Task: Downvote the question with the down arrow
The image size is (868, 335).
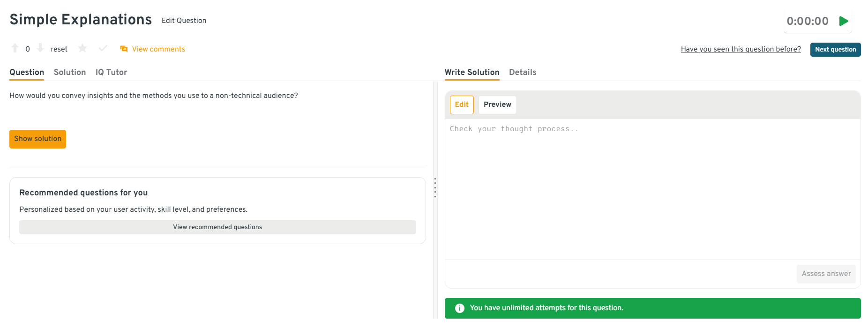Action: [40, 48]
